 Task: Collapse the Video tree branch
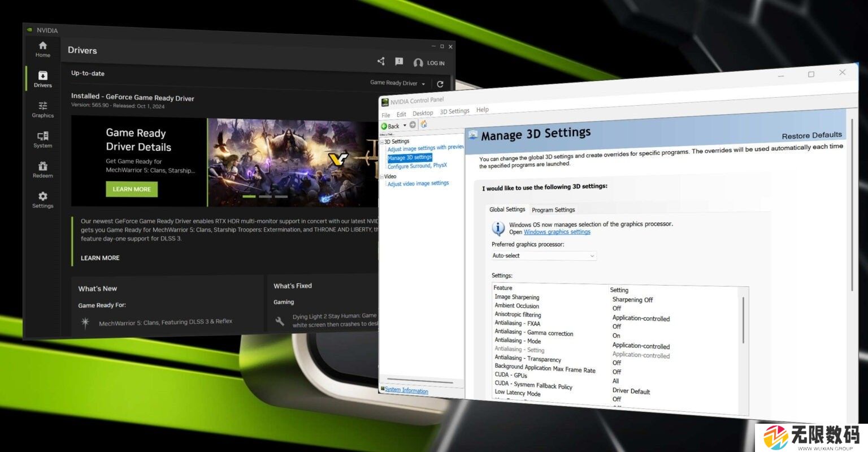[x=383, y=176]
